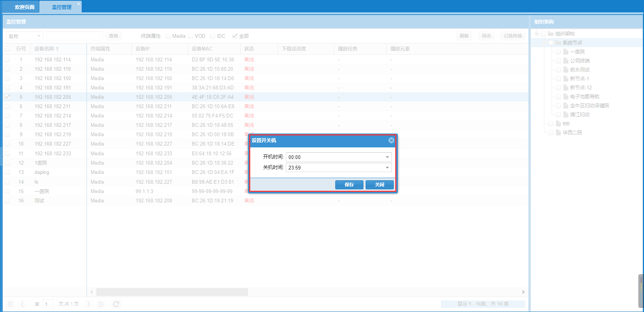Toggle the select-all checkbox in table header
Viewport: 644px width, 312px height.
[7, 49]
